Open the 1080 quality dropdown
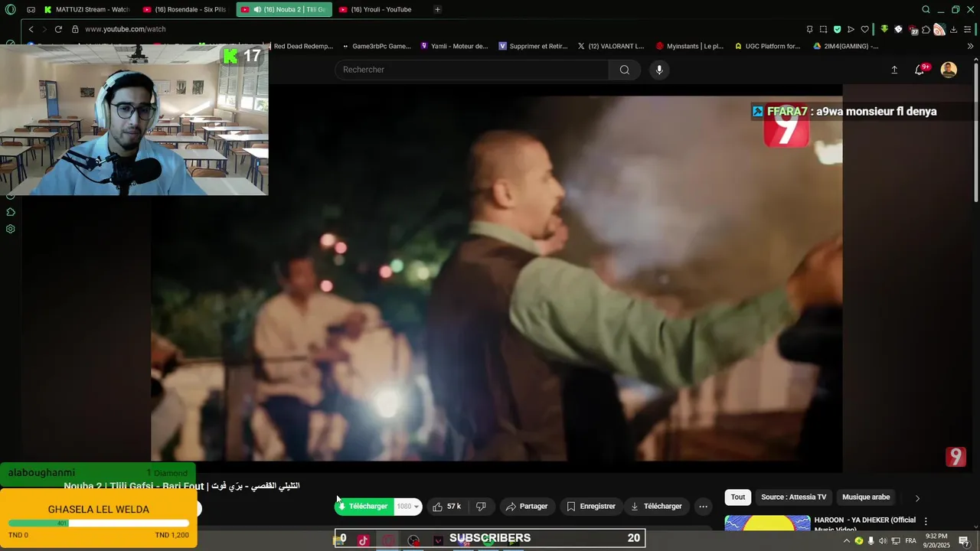 407,507
